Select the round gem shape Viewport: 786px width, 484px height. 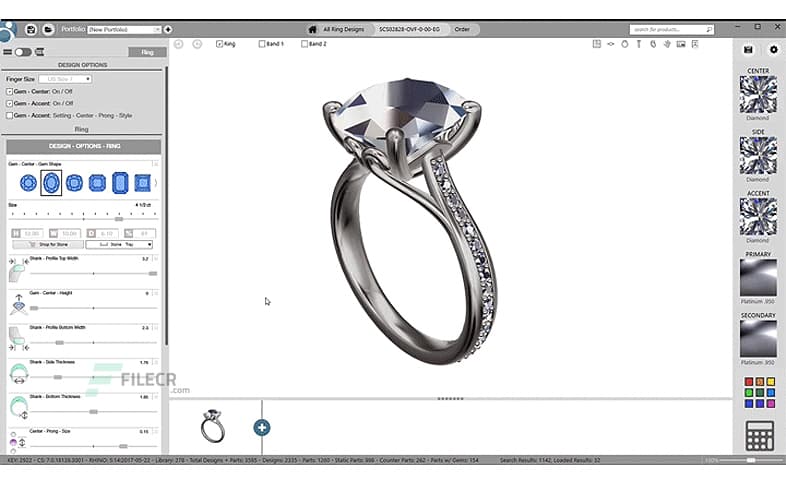tap(28, 183)
